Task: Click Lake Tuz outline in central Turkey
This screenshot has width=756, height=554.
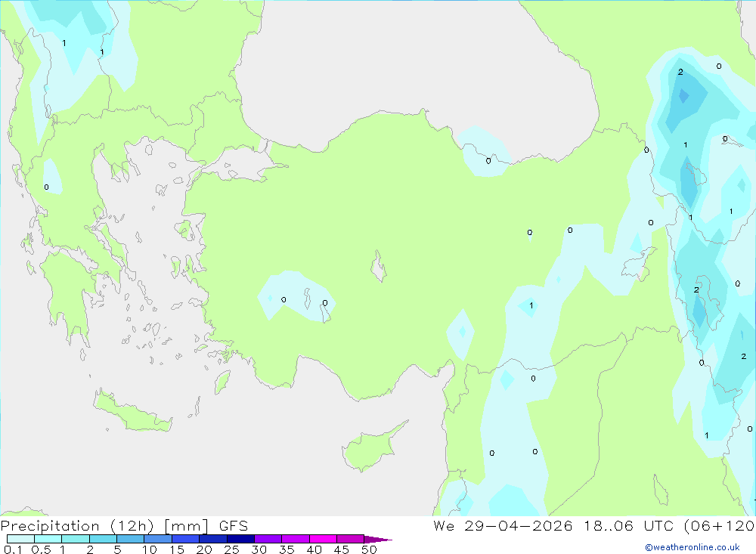Action: click(379, 266)
